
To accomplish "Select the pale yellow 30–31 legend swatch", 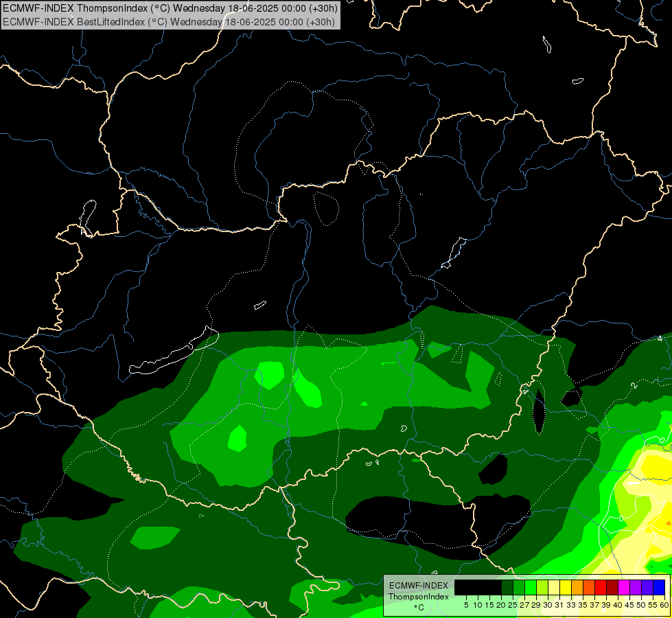I will tap(554, 588).
